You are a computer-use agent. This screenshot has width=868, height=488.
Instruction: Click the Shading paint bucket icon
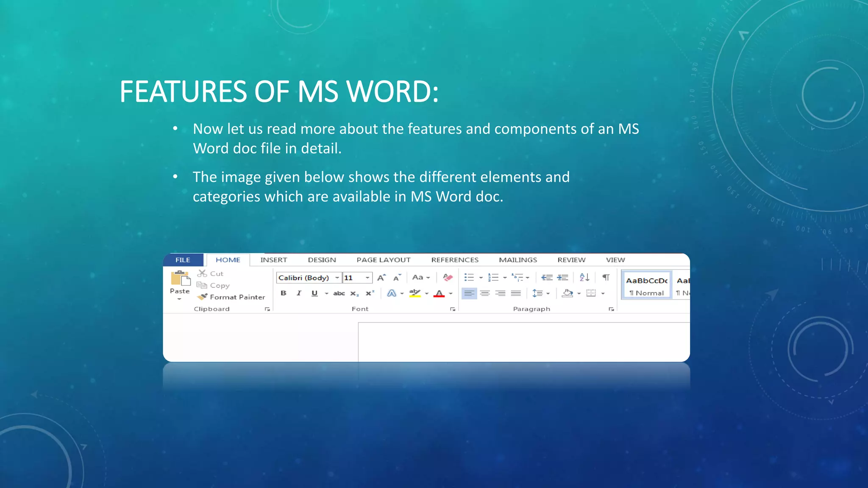568,293
